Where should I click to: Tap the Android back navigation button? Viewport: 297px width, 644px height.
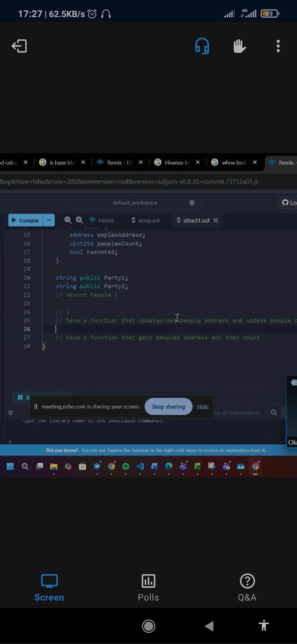[209, 626]
